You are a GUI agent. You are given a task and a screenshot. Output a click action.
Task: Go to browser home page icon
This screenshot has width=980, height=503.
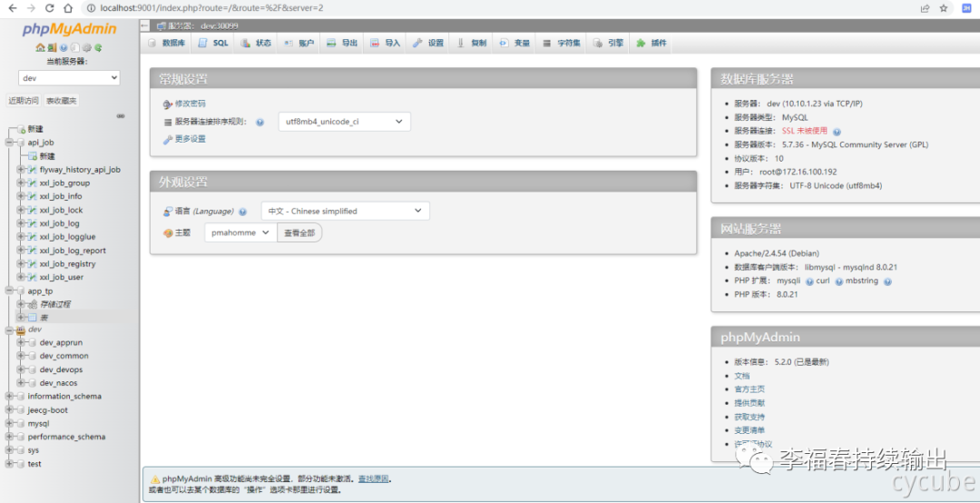(67, 8)
